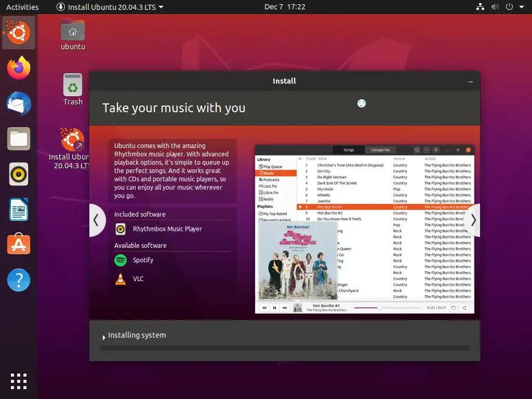Image resolution: width=532 pixels, height=399 pixels.
Task: Click the pause button in Rhythmbox player bar
Action: pos(274,308)
